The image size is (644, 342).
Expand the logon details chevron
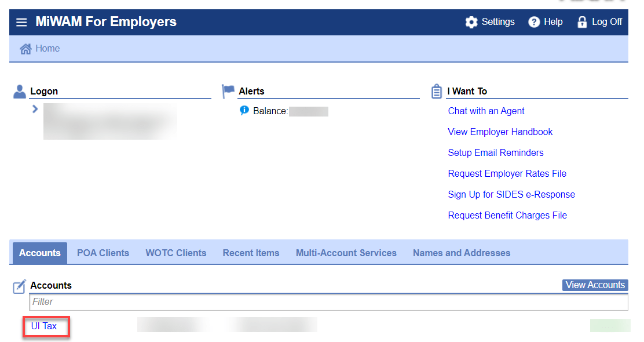pos(35,109)
